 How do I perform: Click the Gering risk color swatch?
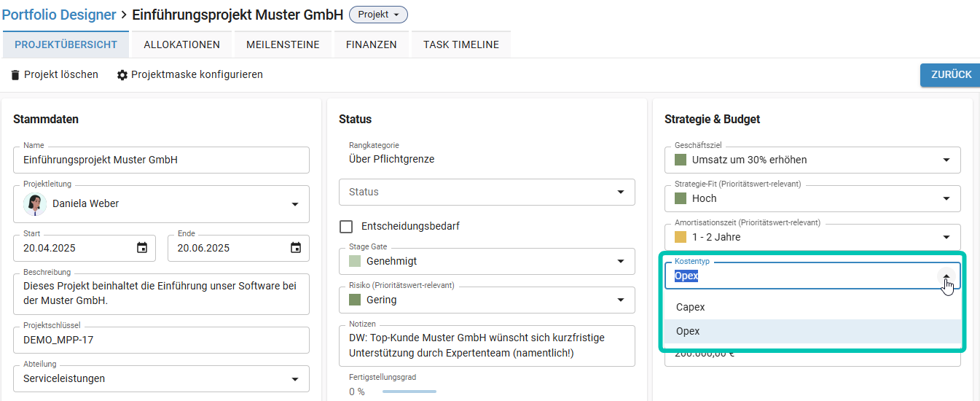point(355,300)
